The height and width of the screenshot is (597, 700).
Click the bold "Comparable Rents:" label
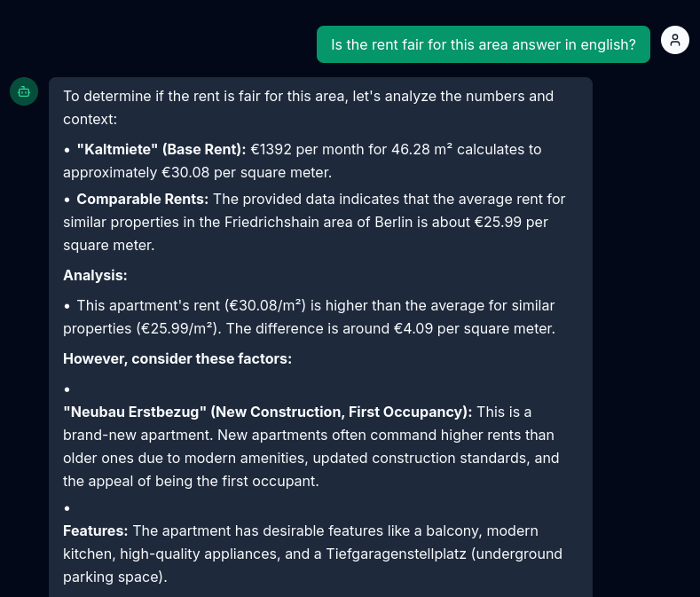pos(142,199)
